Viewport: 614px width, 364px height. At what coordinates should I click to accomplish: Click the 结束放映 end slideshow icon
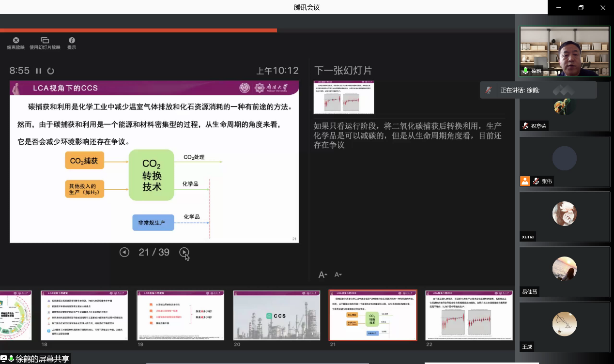coord(16,41)
